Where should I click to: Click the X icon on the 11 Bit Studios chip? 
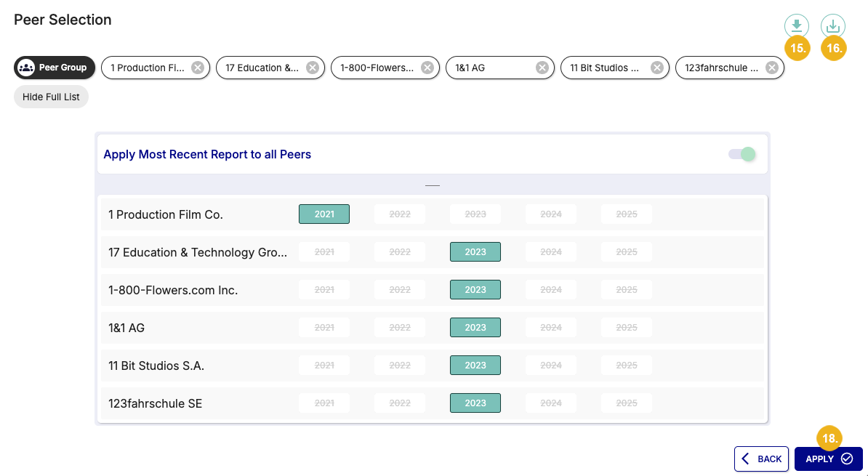coord(656,67)
